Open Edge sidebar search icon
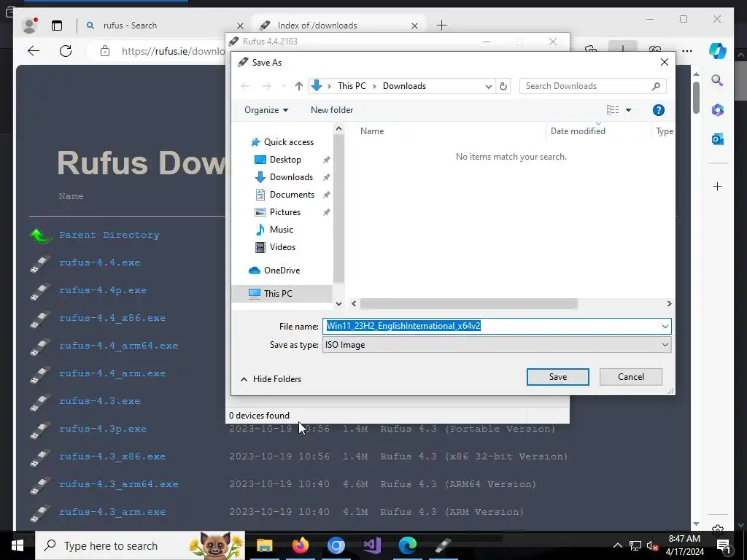The height and width of the screenshot is (560, 747). pos(718,80)
